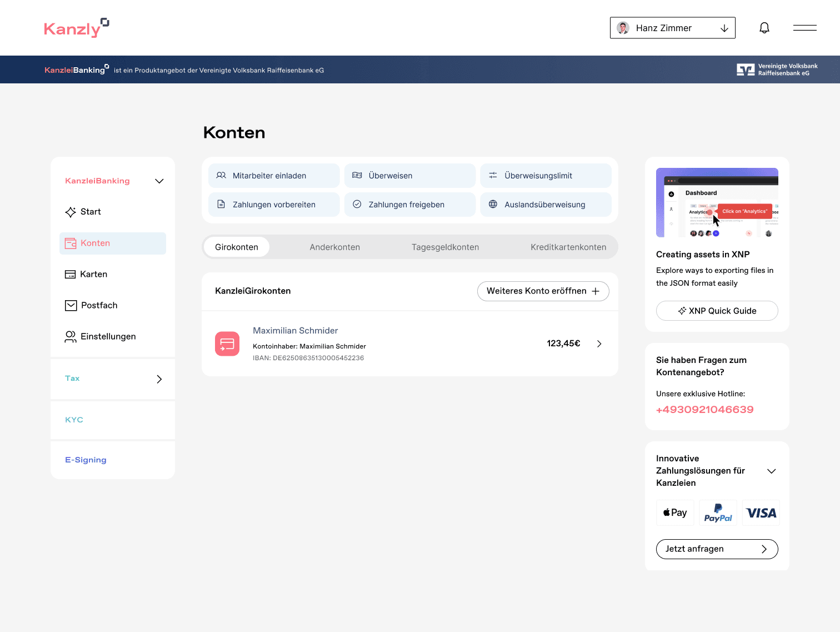
Task: Open the Kreditkartenkonten tab
Action: [x=568, y=247]
